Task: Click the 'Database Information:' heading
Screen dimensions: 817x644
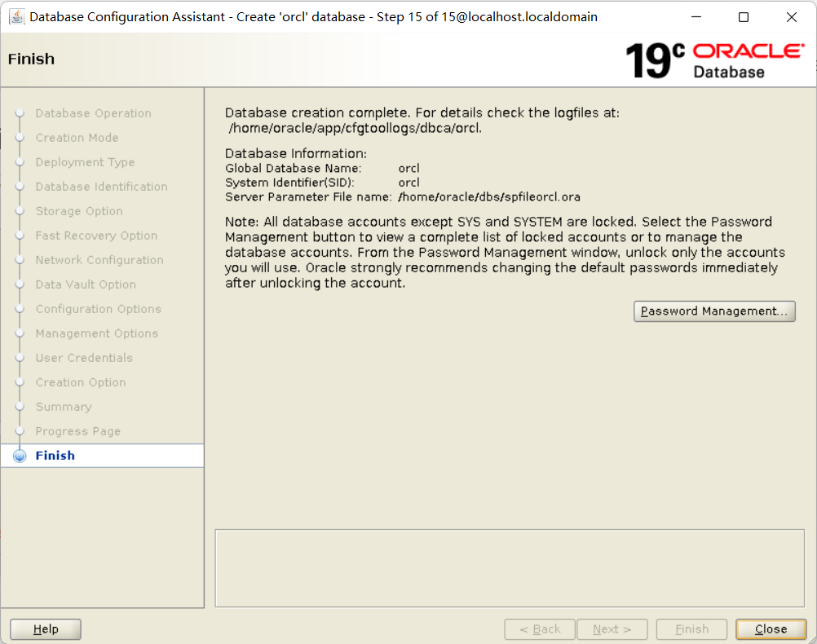Action: pyautogui.click(x=296, y=154)
